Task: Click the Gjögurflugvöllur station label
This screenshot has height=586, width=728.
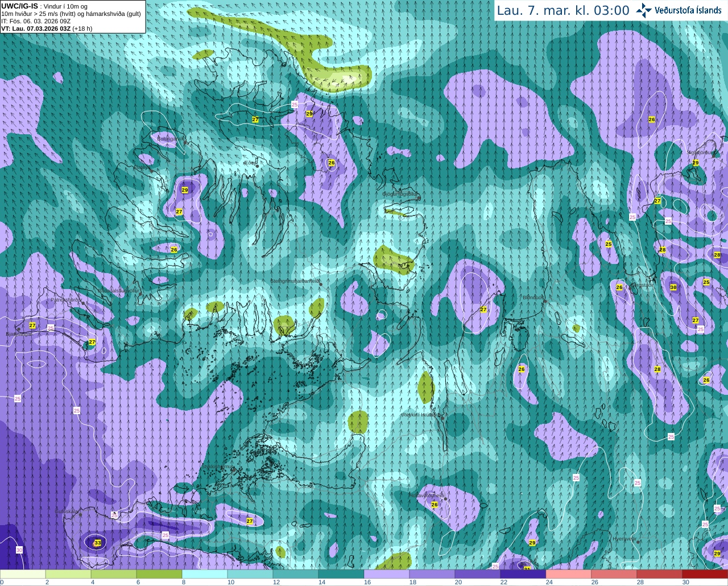Action: (x=400, y=194)
